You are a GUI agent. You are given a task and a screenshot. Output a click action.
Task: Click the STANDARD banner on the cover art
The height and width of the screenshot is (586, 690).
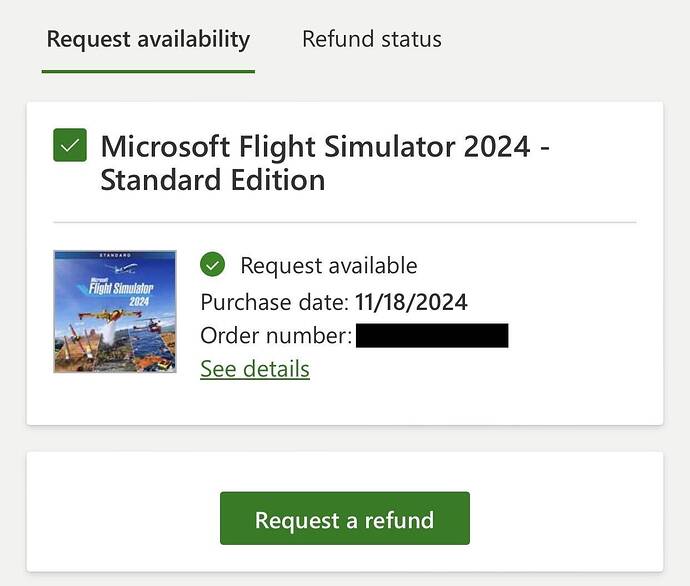(115, 255)
